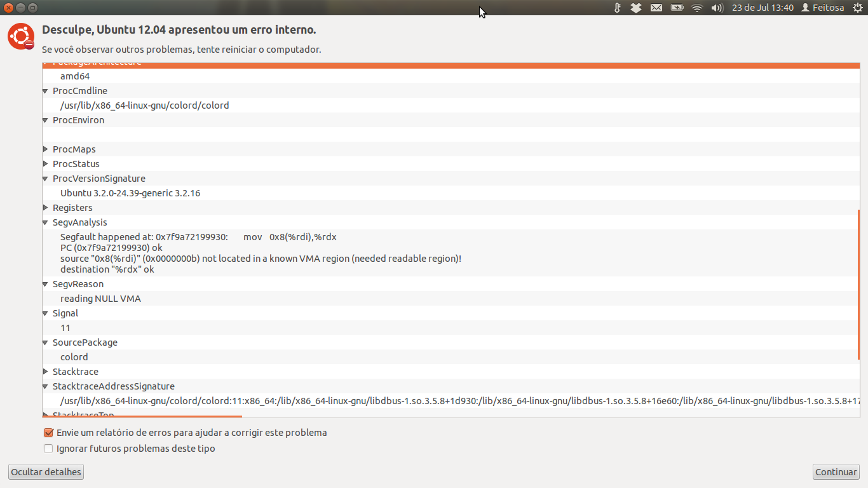868x488 pixels.
Task: Open the mail envelope indicator
Action: pyautogui.click(x=656, y=8)
